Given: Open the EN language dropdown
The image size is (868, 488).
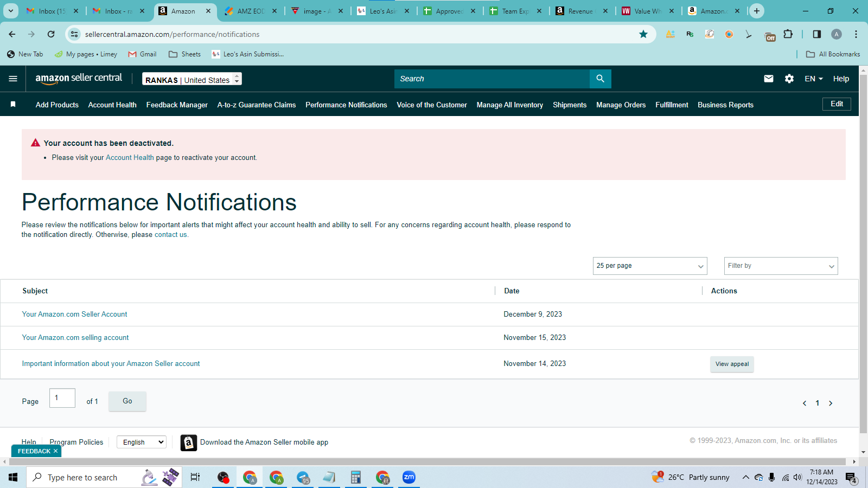Looking at the screenshot, I should pos(814,79).
